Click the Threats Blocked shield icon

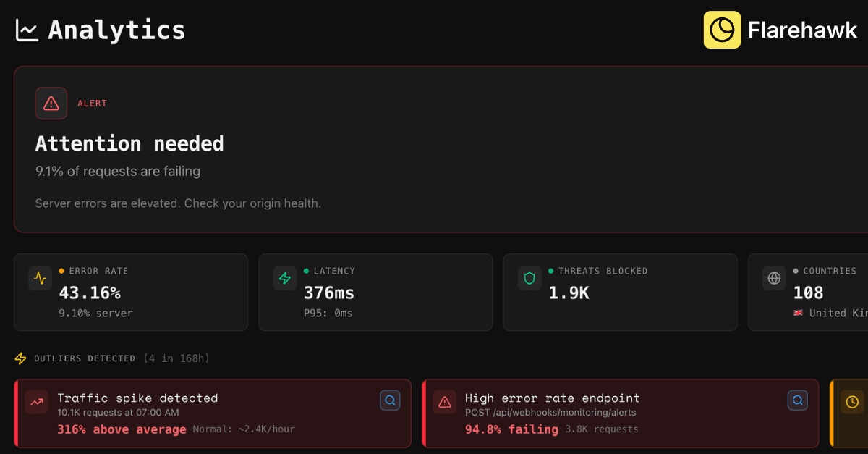point(529,278)
